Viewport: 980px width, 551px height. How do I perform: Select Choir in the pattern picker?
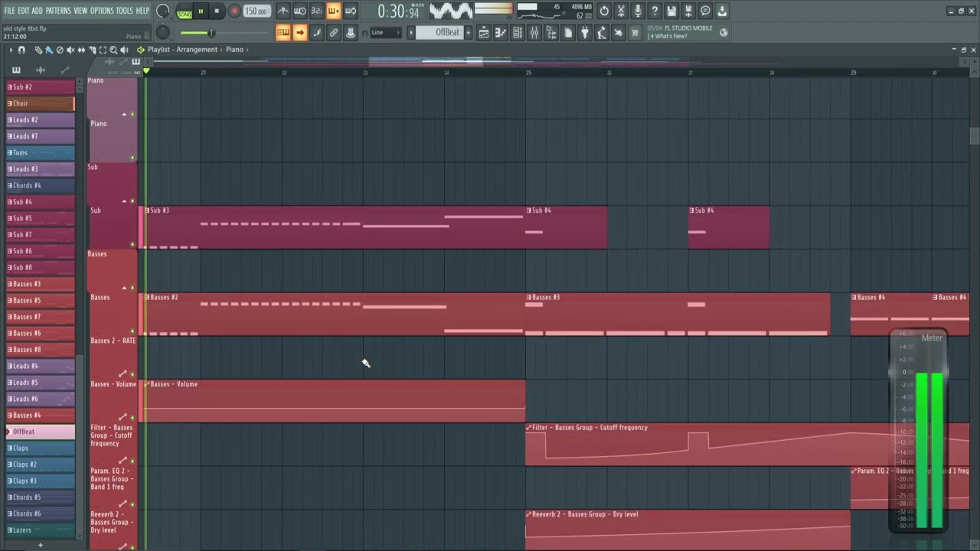(41, 103)
